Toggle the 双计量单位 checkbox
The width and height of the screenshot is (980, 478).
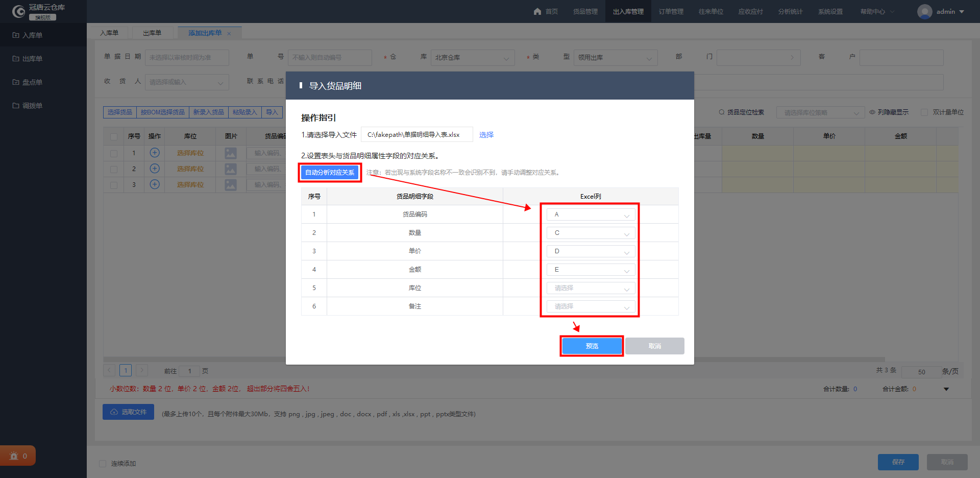pos(924,112)
